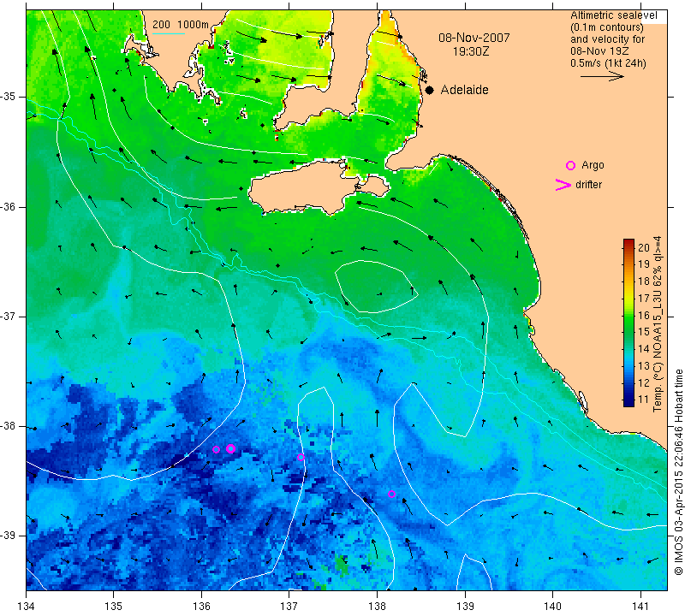Click the colorbar value '14'
This screenshot has width=685, height=616.
coord(644,349)
